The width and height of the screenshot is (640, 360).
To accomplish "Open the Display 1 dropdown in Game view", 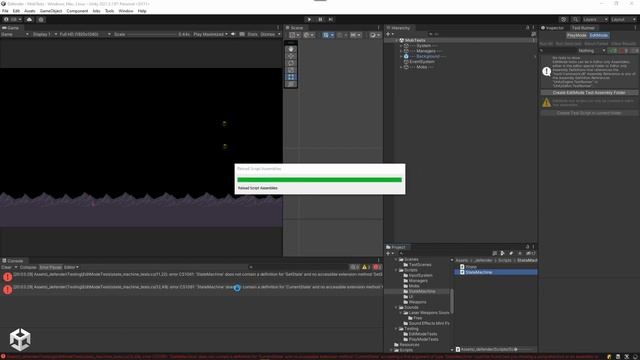I will click(45, 34).
